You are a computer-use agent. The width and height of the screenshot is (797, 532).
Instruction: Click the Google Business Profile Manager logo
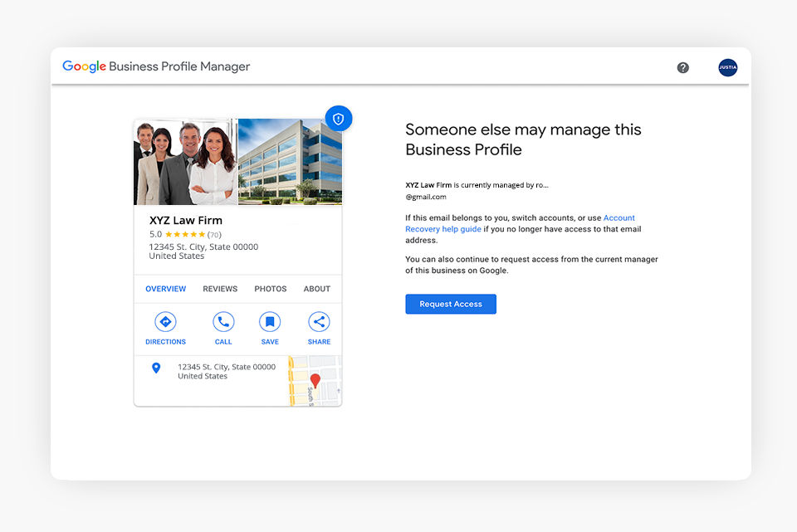pos(156,67)
